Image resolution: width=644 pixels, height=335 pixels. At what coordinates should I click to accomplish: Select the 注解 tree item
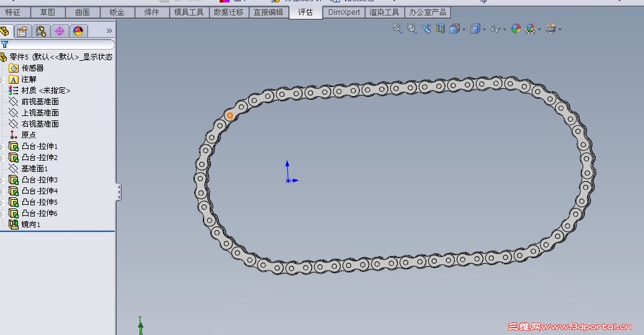29,79
